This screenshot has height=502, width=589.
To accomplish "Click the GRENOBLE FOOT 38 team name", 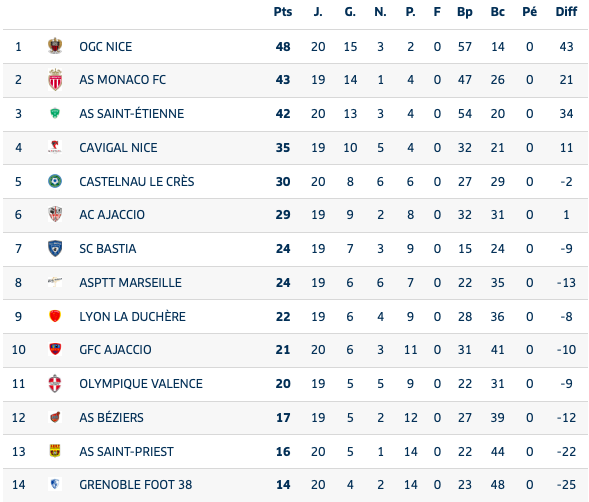I will click(x=136, y=485).
